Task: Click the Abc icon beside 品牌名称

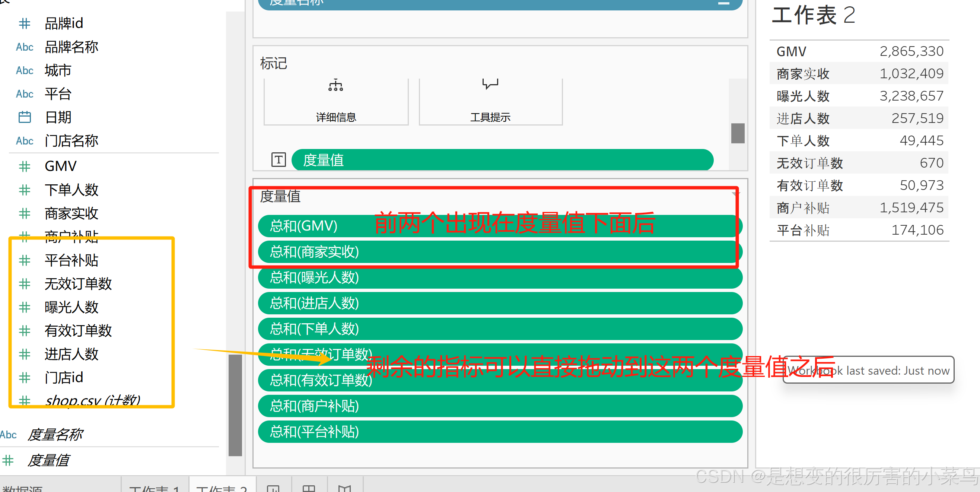Action: point(25,47)
